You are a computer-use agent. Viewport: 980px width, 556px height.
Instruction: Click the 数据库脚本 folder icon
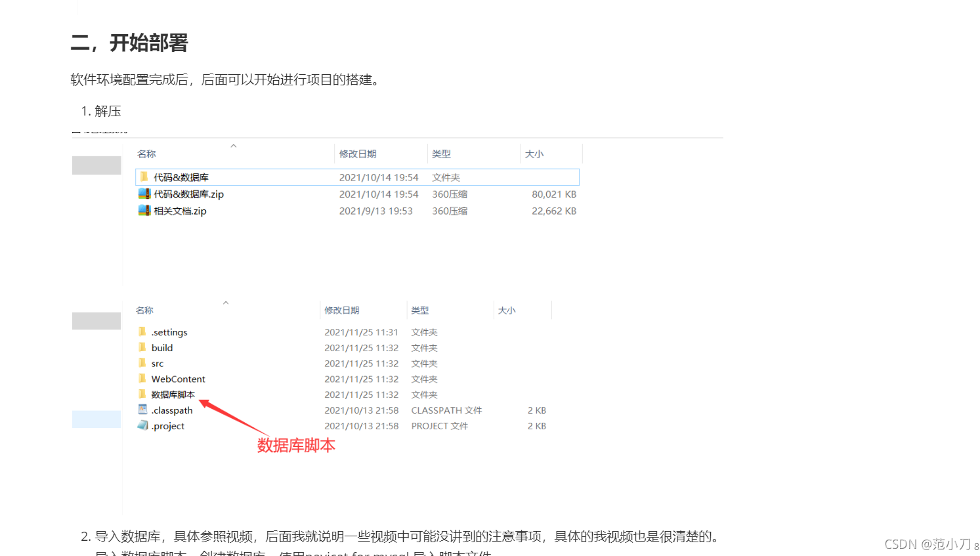pos(142,394)
